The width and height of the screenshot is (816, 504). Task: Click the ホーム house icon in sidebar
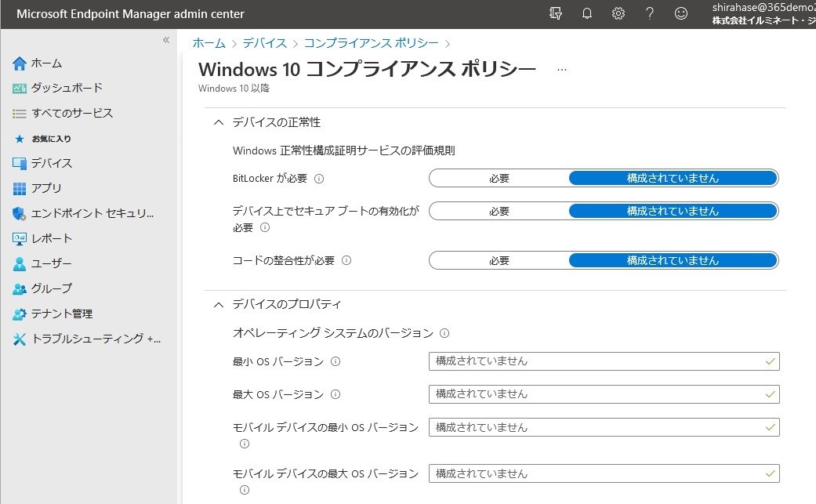click(x=20, y=63)
